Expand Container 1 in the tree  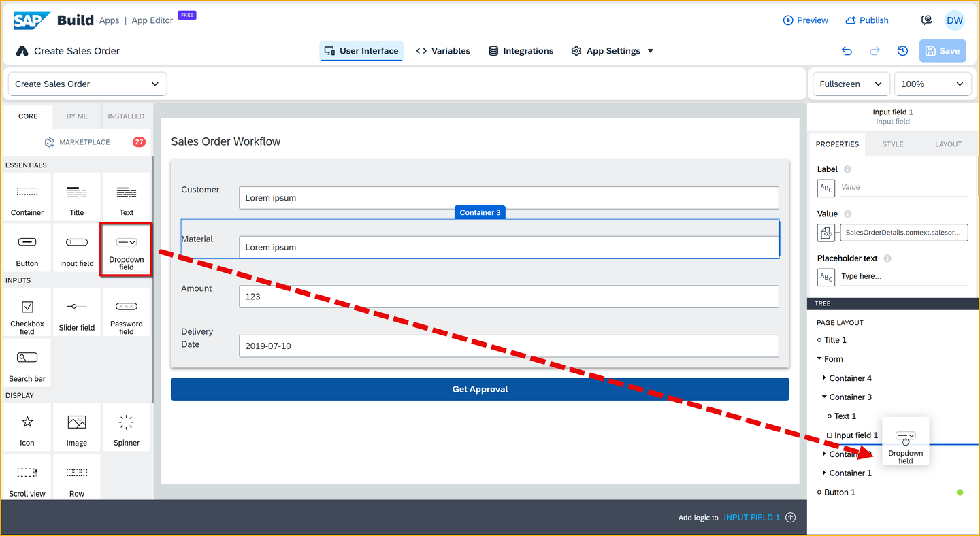pos(825,473)
